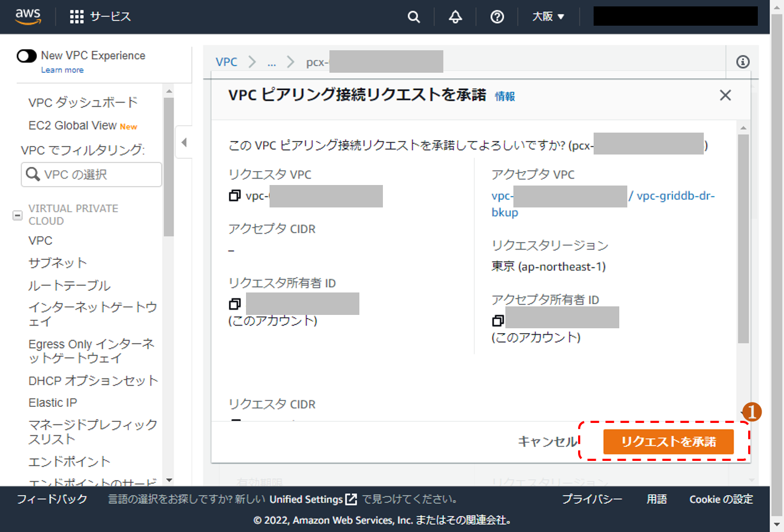
Task: Open VPC ダッシュボード in sidebar
Action: [83, 102]
